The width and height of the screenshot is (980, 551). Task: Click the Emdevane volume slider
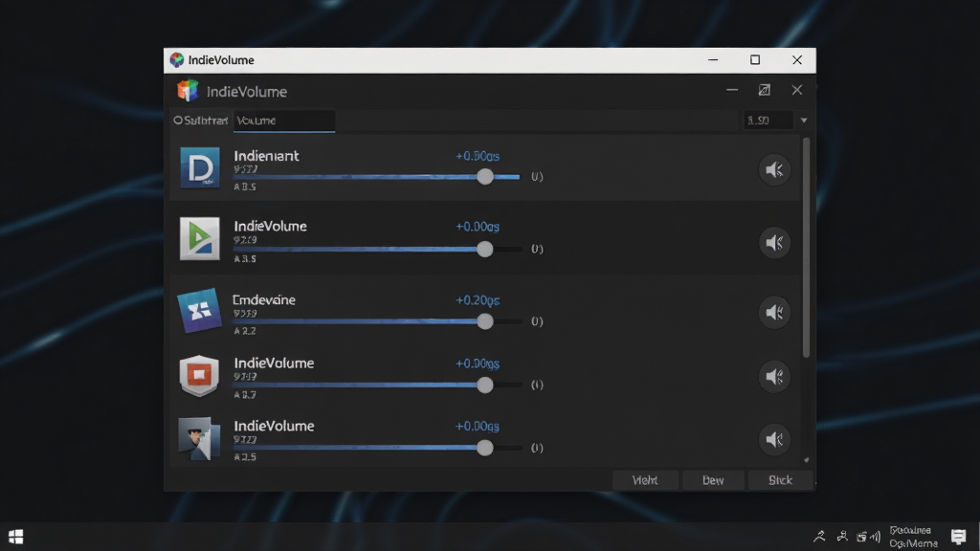377,321
